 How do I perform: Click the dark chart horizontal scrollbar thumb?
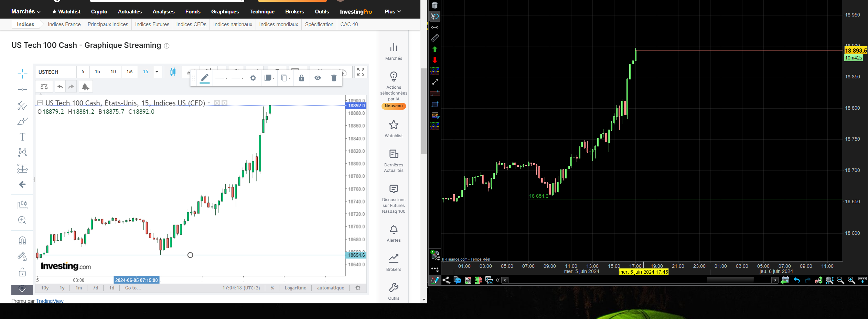730,280
